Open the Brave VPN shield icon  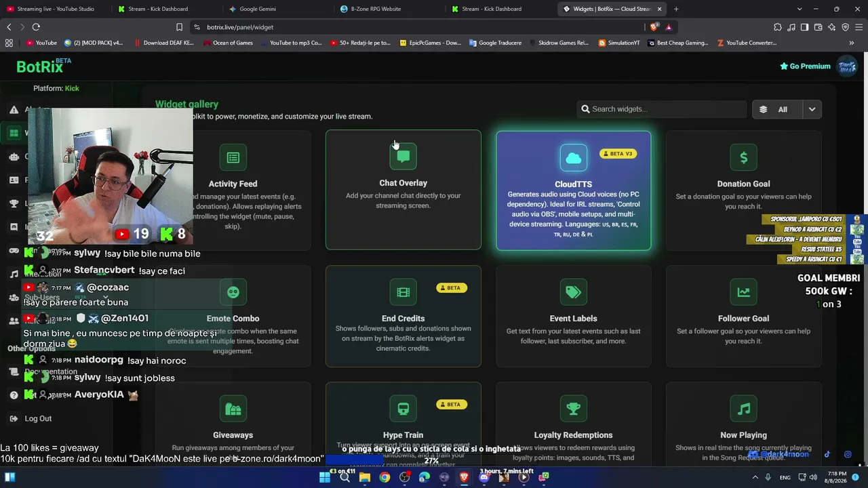click(845, 27)
